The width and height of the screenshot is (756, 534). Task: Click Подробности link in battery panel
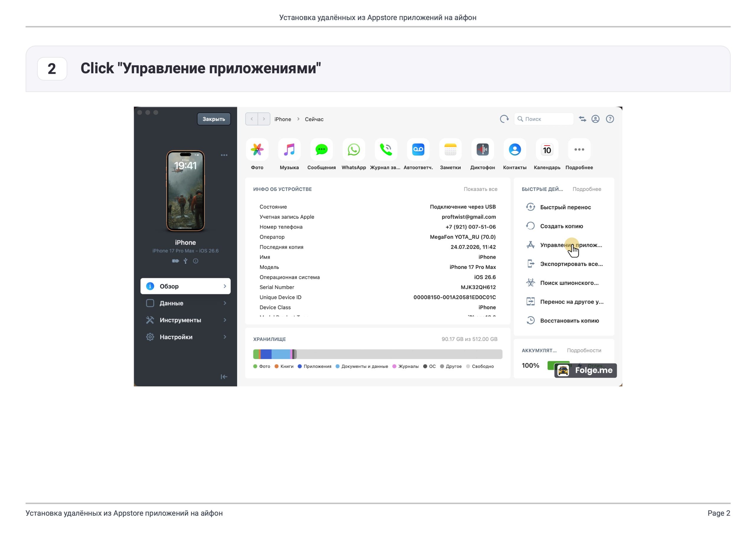(x=584, y=350)
